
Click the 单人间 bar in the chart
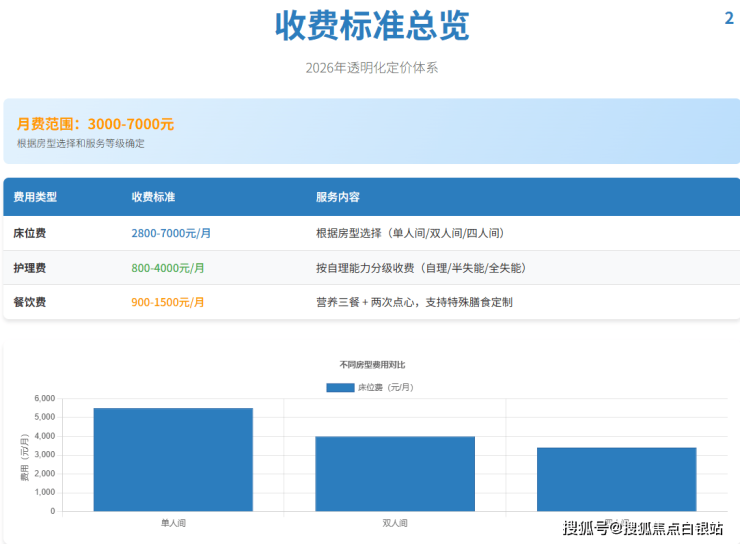173,459
